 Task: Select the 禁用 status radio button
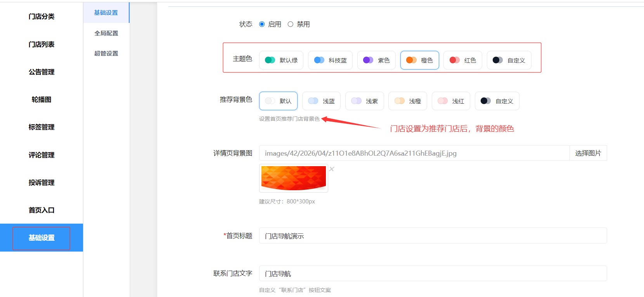(x=290, y=24)
